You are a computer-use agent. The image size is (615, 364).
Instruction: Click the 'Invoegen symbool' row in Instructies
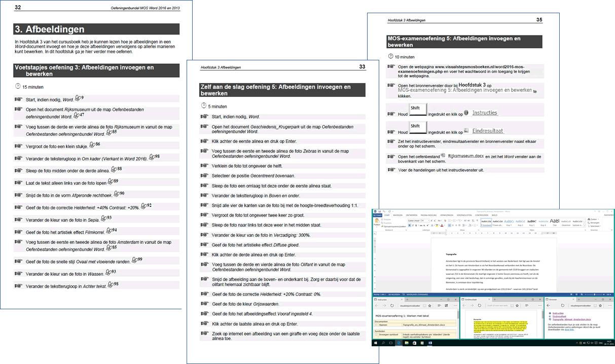(x=415, y=335)
